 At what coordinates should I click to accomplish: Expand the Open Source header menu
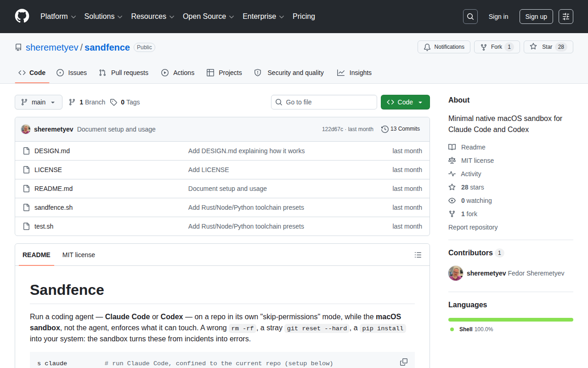pos(209,17)
